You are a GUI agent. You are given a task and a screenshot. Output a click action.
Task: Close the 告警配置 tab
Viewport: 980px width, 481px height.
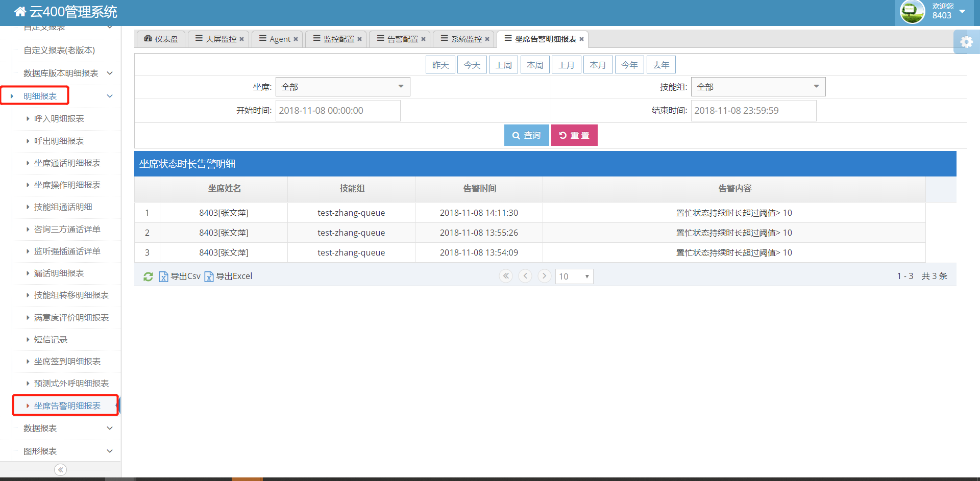pos(423,39)
